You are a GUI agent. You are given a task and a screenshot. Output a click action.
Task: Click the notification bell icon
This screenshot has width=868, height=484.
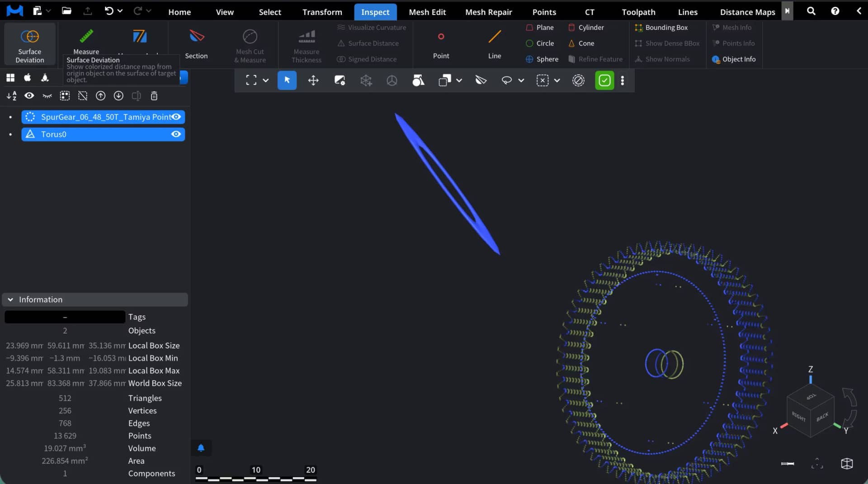[201, 448]
